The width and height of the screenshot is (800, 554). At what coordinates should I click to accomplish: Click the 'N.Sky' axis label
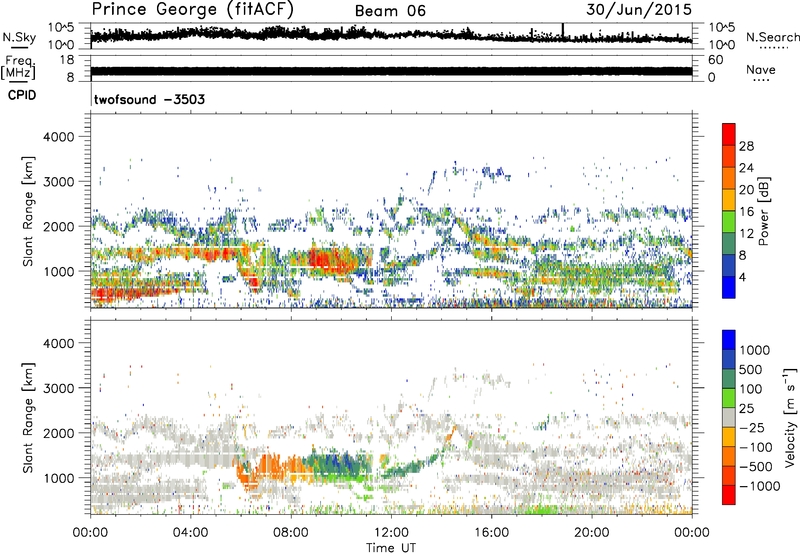point(19,37)
